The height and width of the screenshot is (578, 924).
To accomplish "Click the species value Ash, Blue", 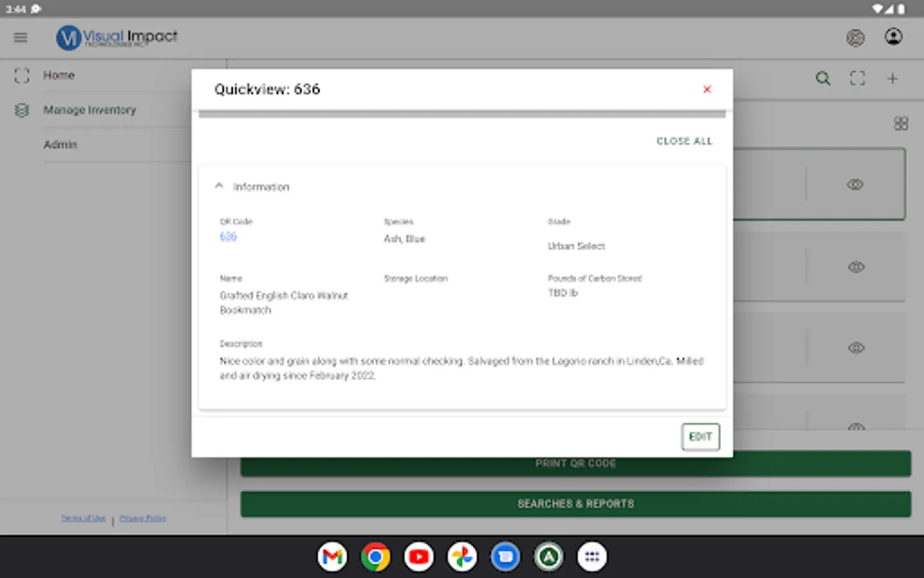I will (404, 239).
